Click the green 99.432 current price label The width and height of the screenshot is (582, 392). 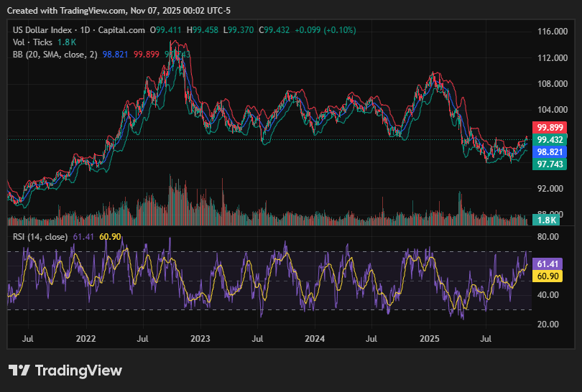click(x=550, y=139)
